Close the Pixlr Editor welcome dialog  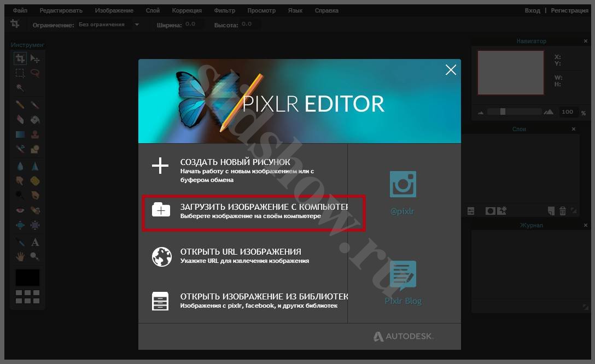[451, 70]
